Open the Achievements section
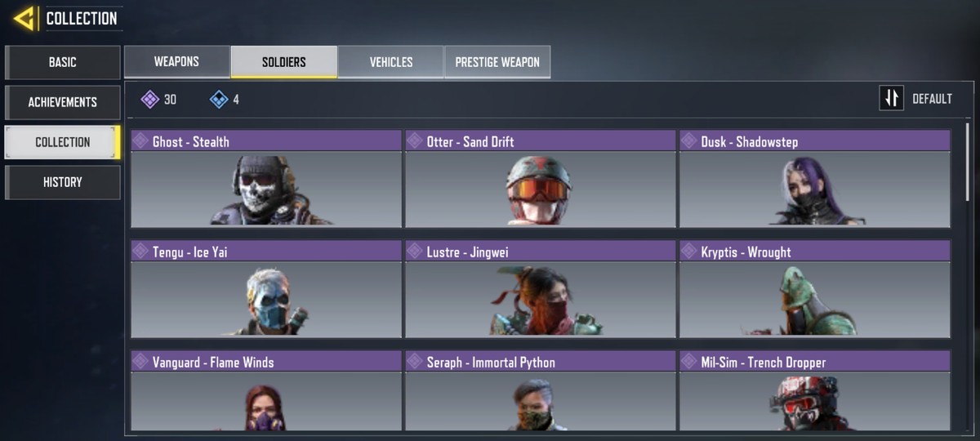The width and height of the screenshot is (980, 441). (x=63, y=102)
